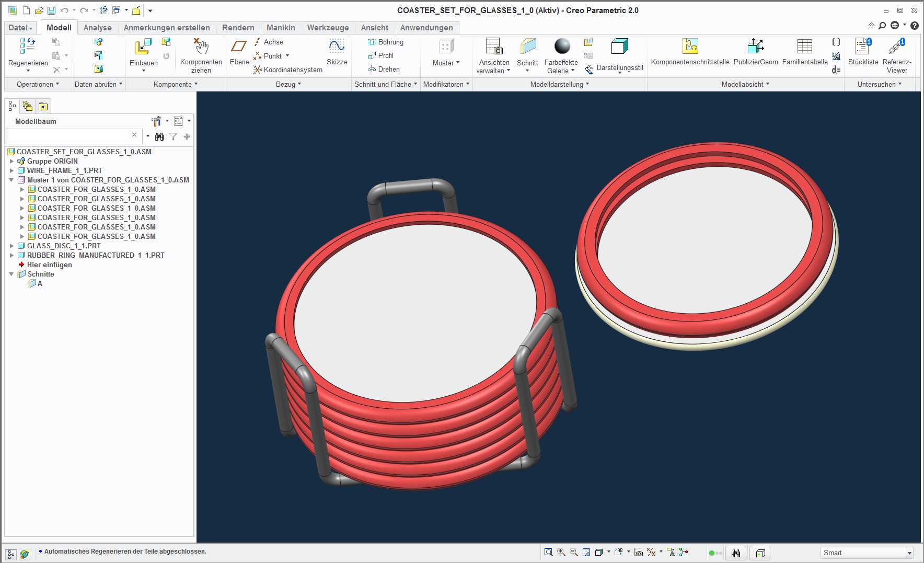924x563 pixels.
Task: Open the Familientabelle icon
Action: pos(805,47)
